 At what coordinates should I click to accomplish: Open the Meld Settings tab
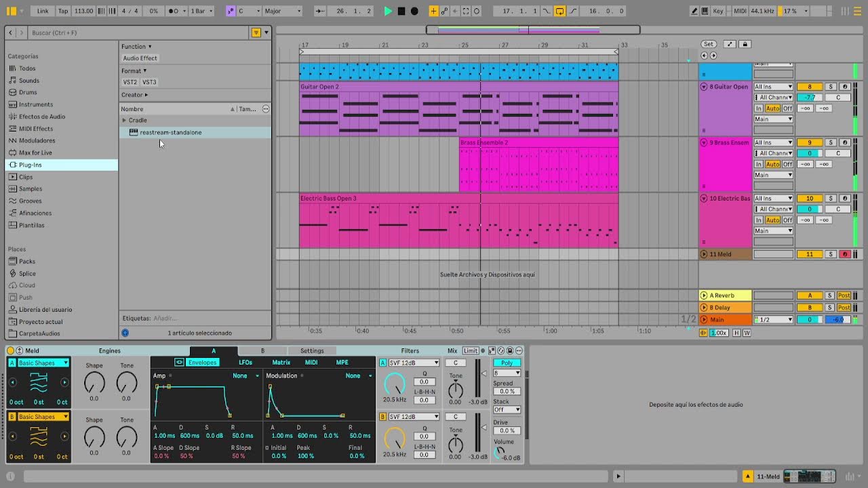tap(312, 350)
